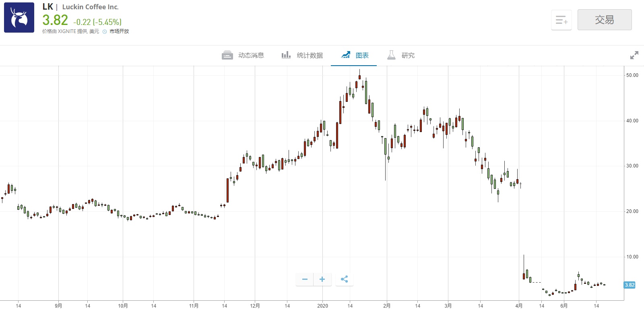This screenshot has width=644, height=310.
Task: Share the chart via share icon
Action: coord(344,279)
